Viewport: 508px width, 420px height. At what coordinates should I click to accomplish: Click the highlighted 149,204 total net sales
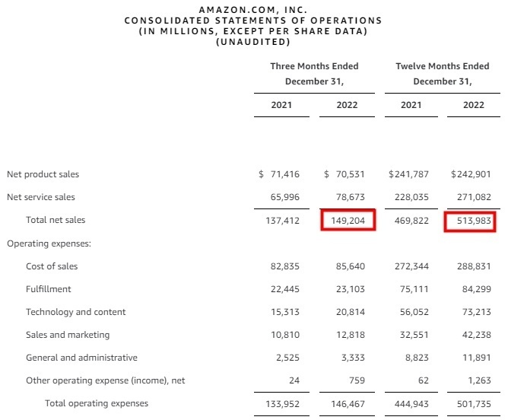pos(348,221)
